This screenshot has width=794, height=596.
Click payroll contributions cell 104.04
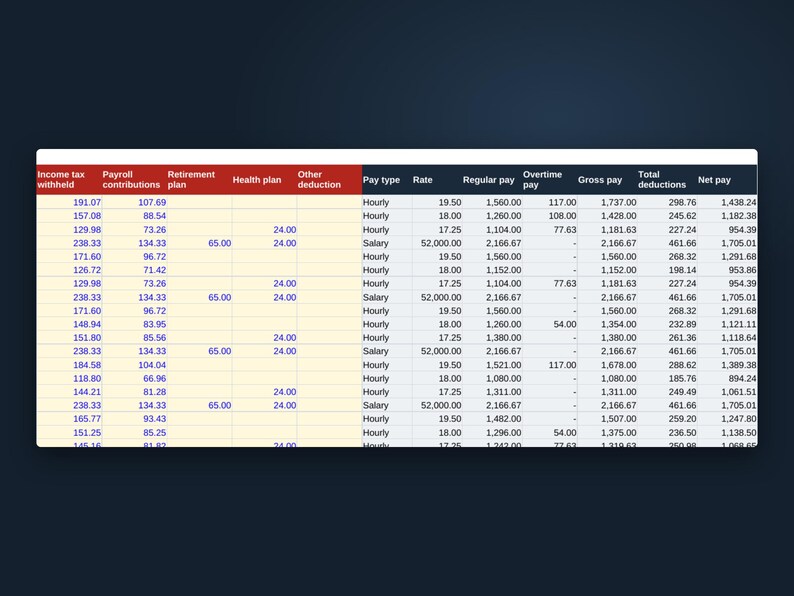pos(134,365)
